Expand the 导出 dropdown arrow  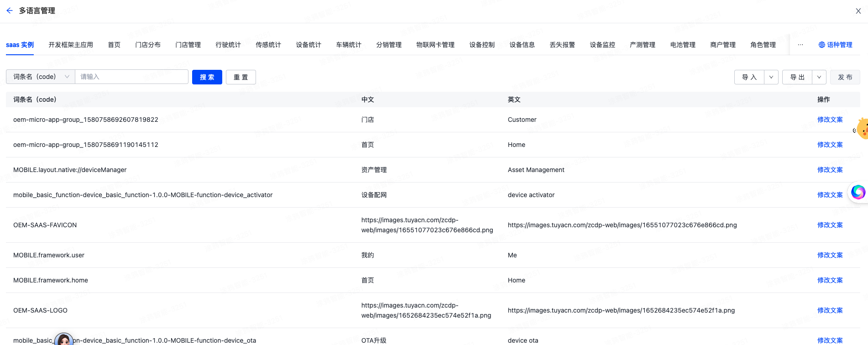pyautogui.click(x=819, y=77)
